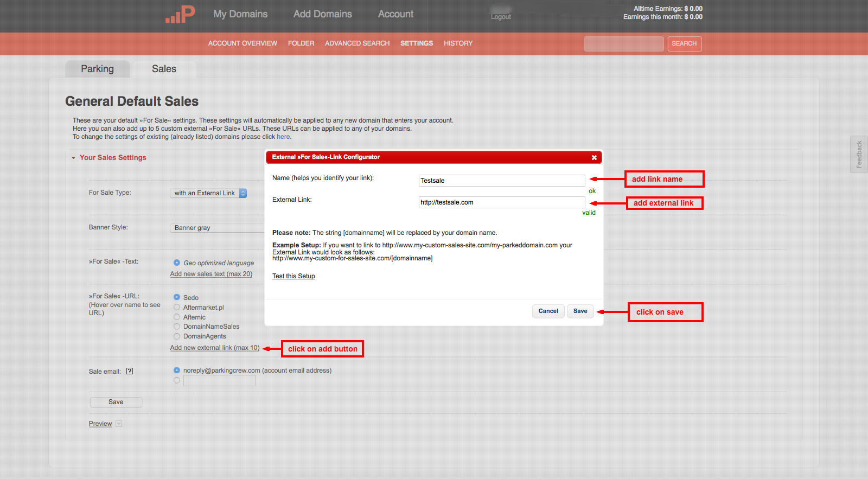Image resolution: width=868 pixels, height=479 pixels.
Task: Open the Feedback side tab
Action: (x=859, y=155)
